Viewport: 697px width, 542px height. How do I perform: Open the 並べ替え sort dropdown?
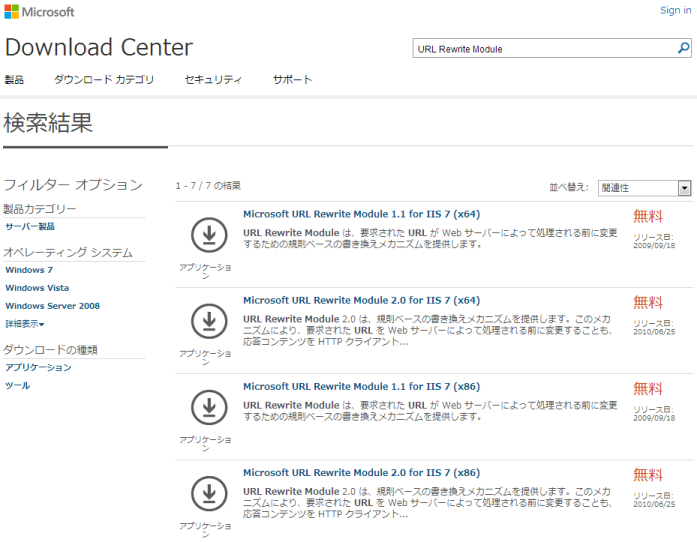(x=645, y=188)
